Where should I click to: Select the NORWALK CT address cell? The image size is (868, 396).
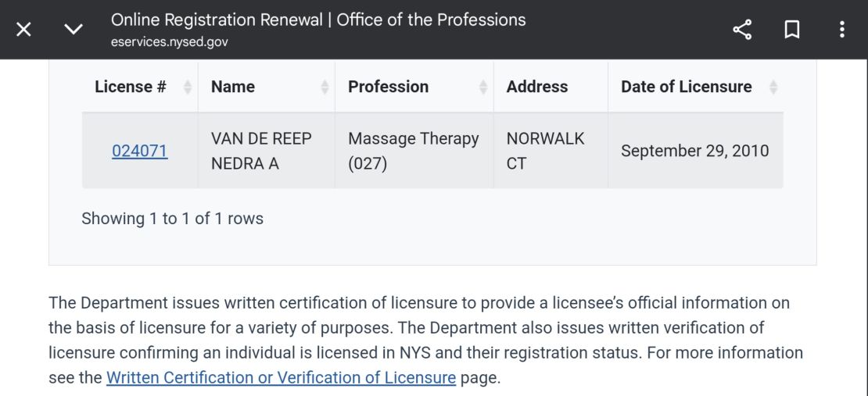coord(545,151)
